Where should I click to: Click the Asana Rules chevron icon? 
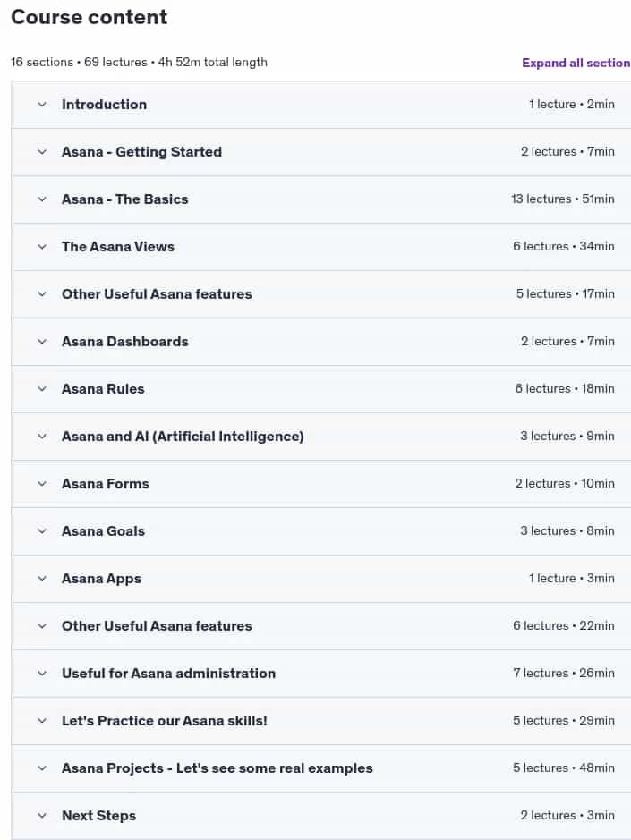click(x=42, y=389)
